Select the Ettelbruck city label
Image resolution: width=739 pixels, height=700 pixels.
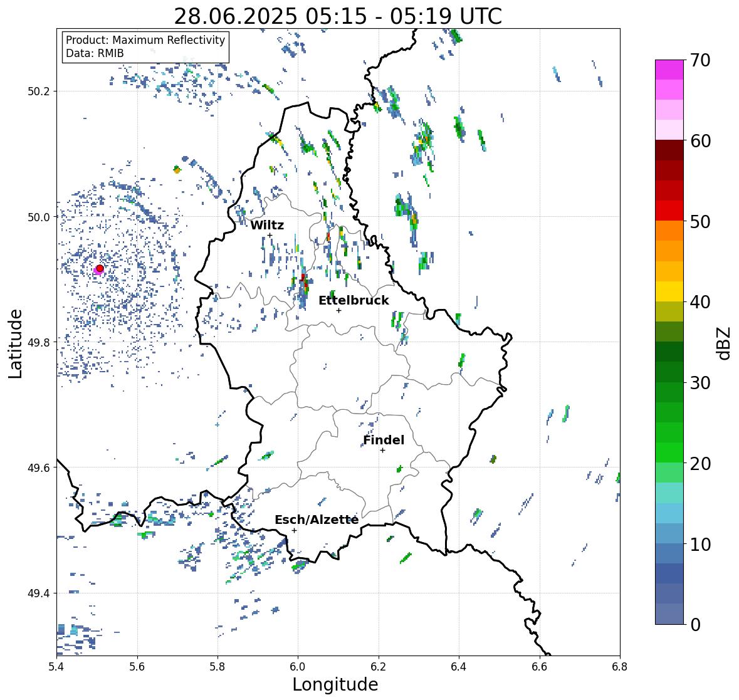point(354,301)
